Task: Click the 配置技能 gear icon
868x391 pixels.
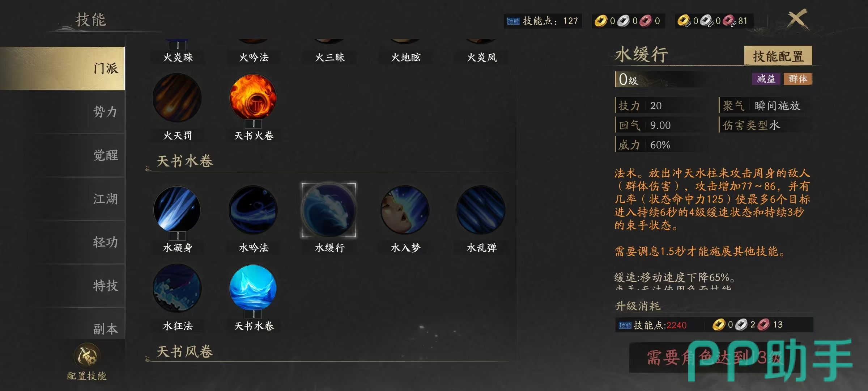Action: pyautogui.click(x=87, y=356)
